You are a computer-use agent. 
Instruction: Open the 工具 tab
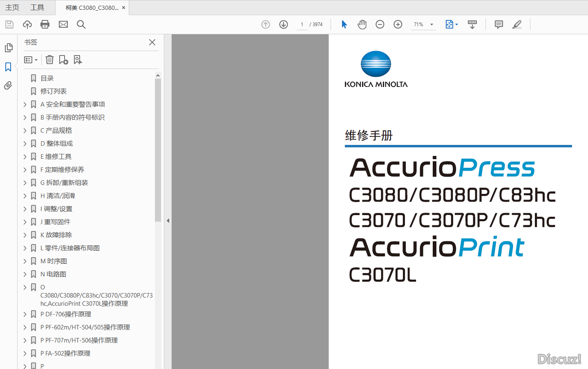tap(37, 7)
